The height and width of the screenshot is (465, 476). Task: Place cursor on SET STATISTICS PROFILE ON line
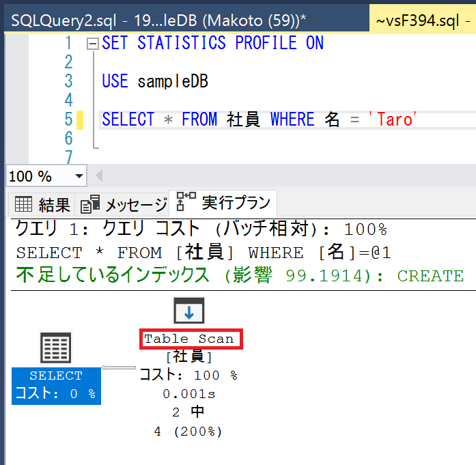213,43
